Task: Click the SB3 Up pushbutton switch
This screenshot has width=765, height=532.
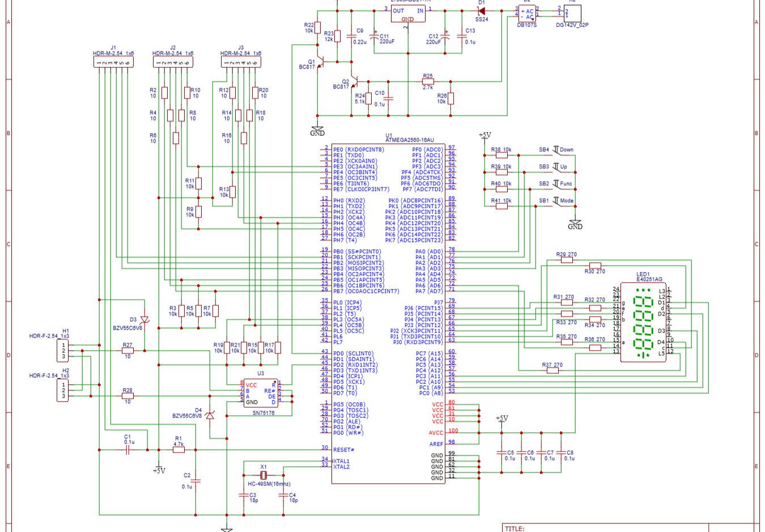Action: [x=556, y=167]
